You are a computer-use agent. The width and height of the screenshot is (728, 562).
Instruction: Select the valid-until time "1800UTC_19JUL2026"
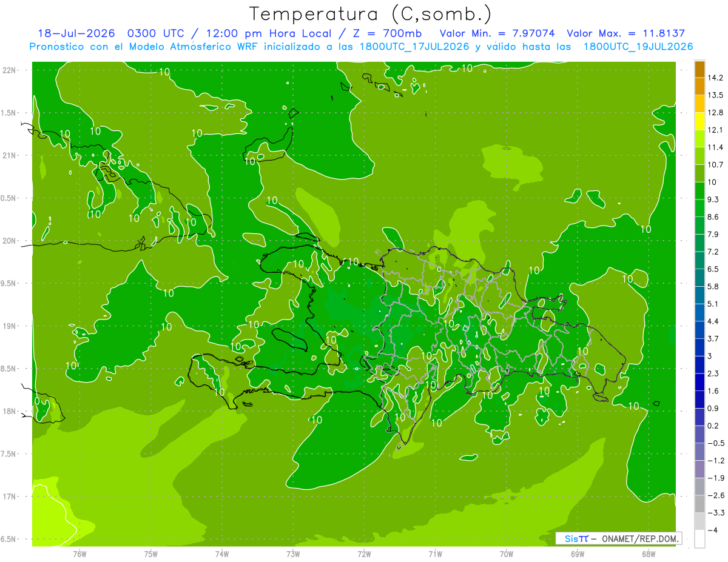point(638,47)
